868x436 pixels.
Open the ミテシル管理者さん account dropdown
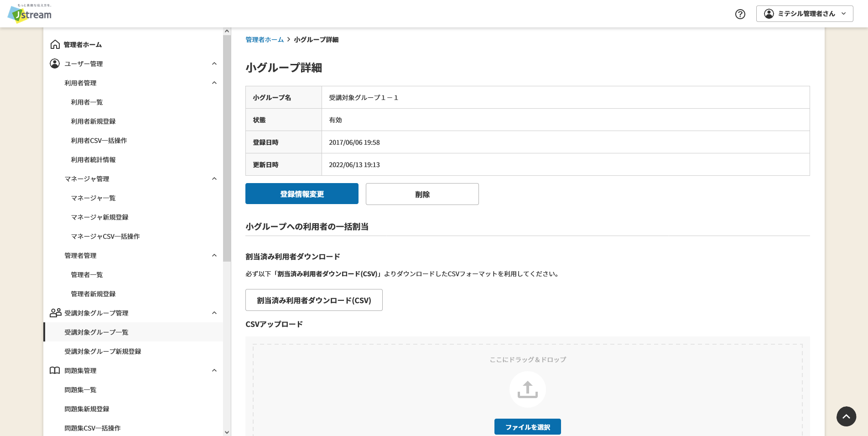pyautogui.click(x=805, y=14)
